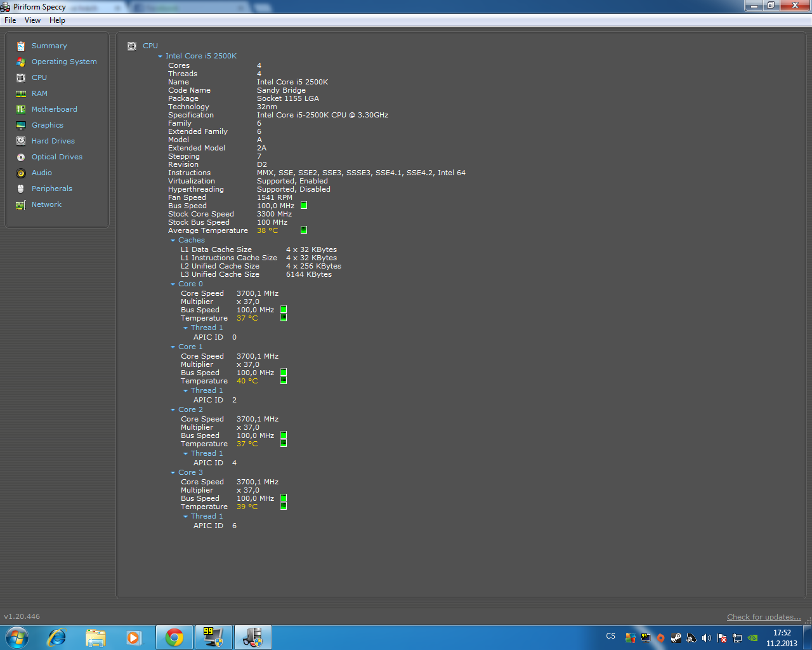
Task: Collapse Thread 1 under Core 1
Action: click(x=185, y=391)
